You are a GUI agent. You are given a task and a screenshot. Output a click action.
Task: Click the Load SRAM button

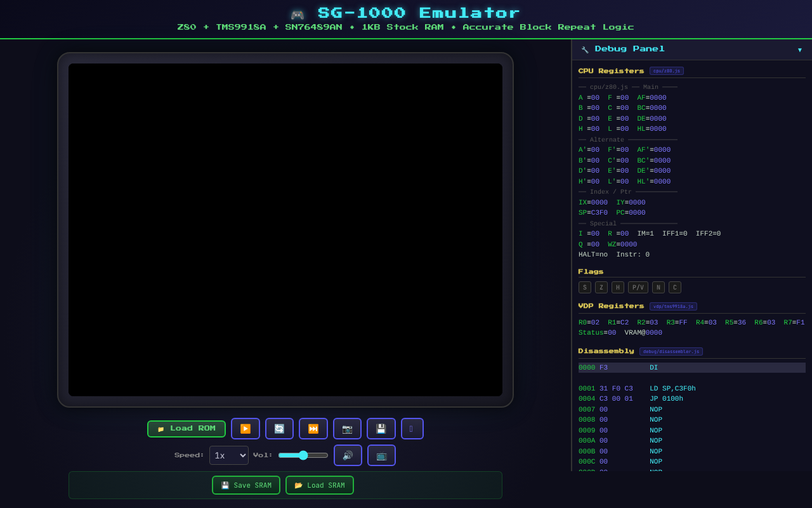[320, 485]
